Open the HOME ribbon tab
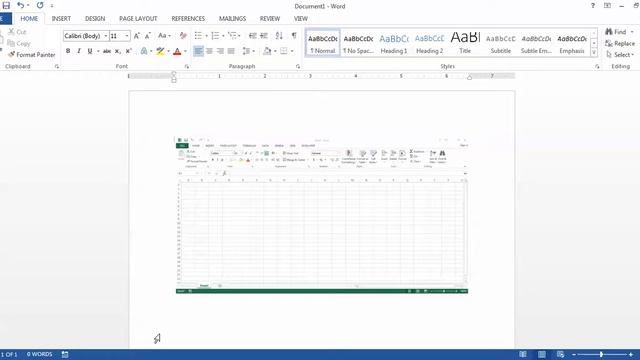The image size is (640, 360). pyautogui.click(x=29, y=19)
